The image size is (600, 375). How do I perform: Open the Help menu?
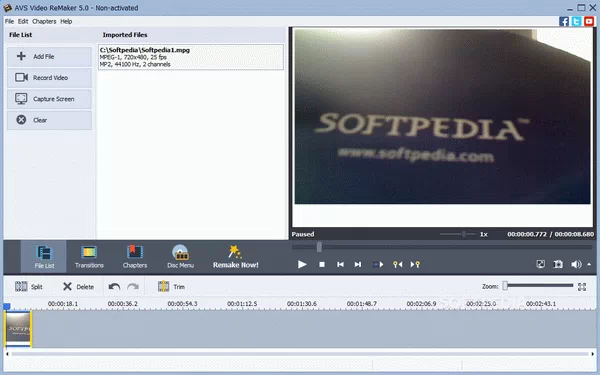[66, 21]
